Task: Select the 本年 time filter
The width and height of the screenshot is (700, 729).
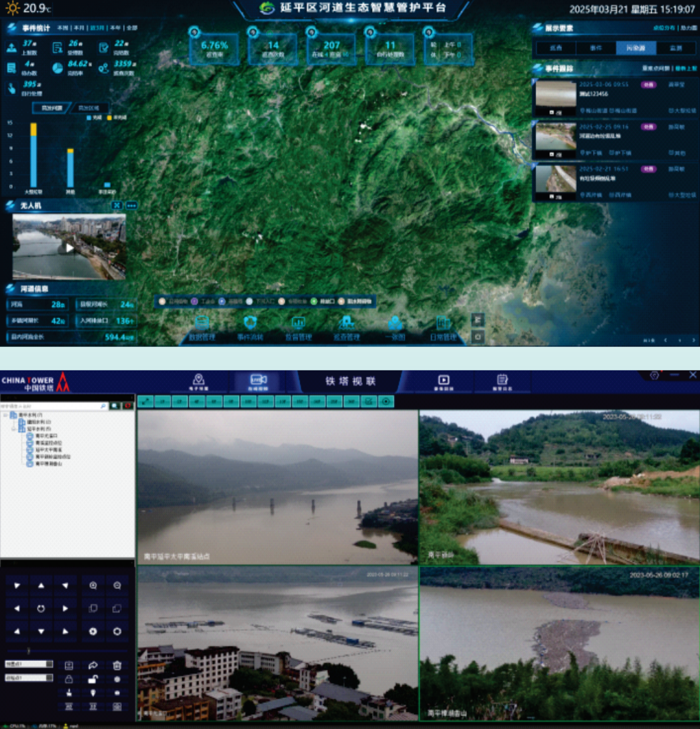Action: (115, 29)
